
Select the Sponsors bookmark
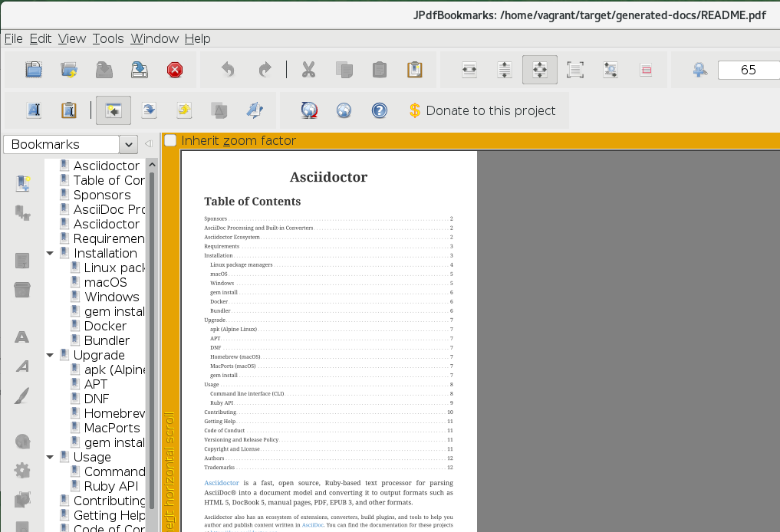[x=102, y=195]
